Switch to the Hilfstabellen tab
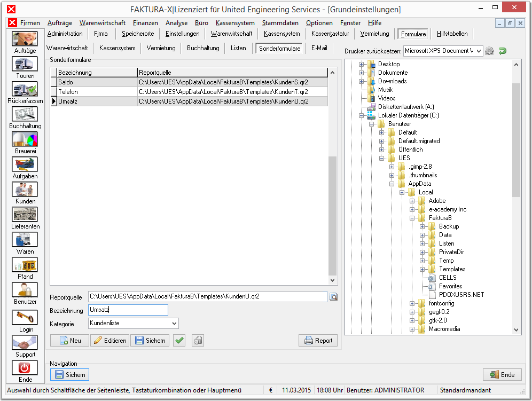The height and width of the screenshot is (401, 532). (452, 34)
